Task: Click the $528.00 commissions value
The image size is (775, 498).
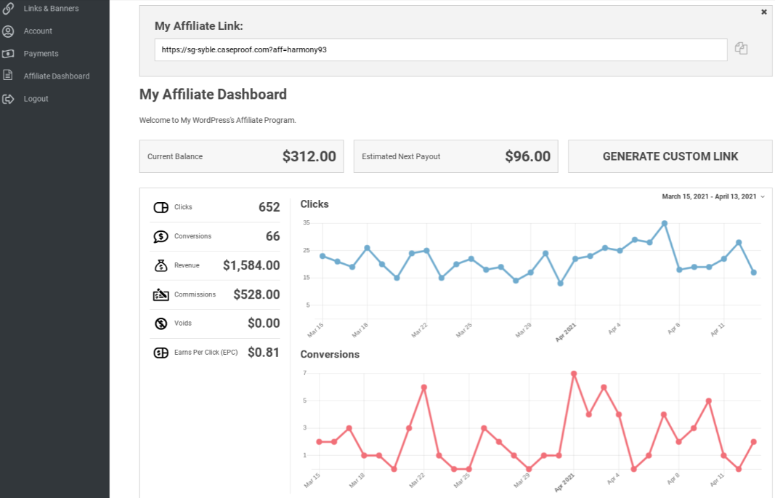Action: 257,294
